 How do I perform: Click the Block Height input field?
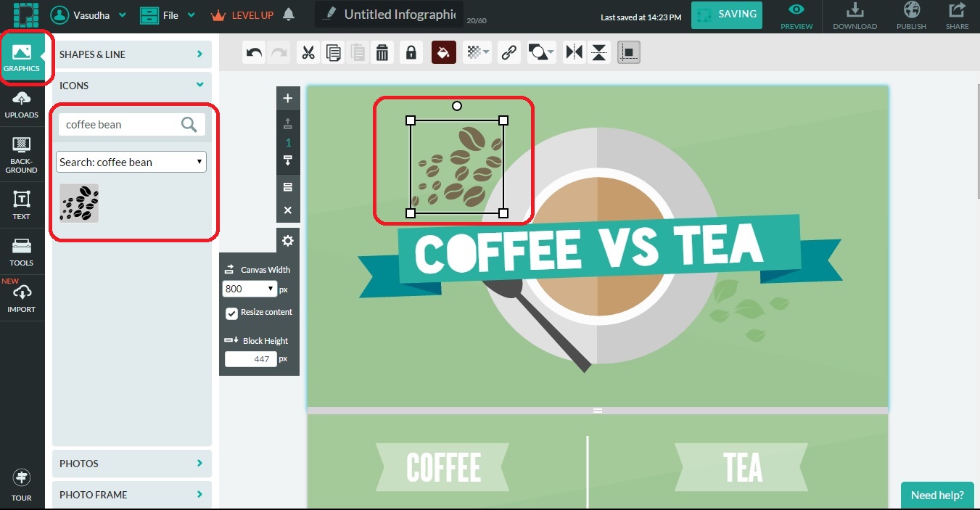[x=251, y=359]
